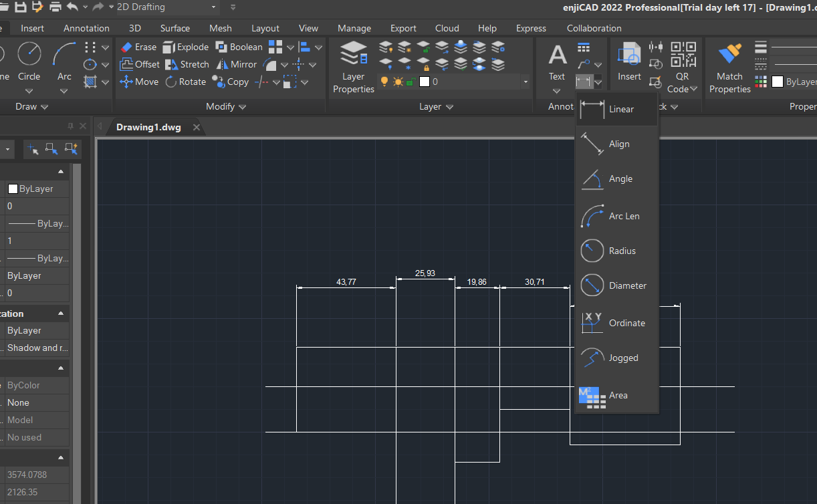Activate the Offset tool

(x=140, y=64)
